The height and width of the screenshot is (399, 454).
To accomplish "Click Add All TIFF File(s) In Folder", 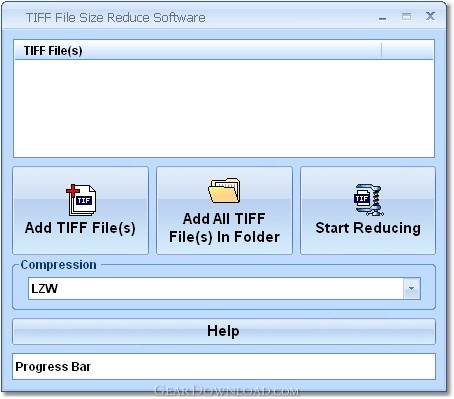I will [224, 210].
